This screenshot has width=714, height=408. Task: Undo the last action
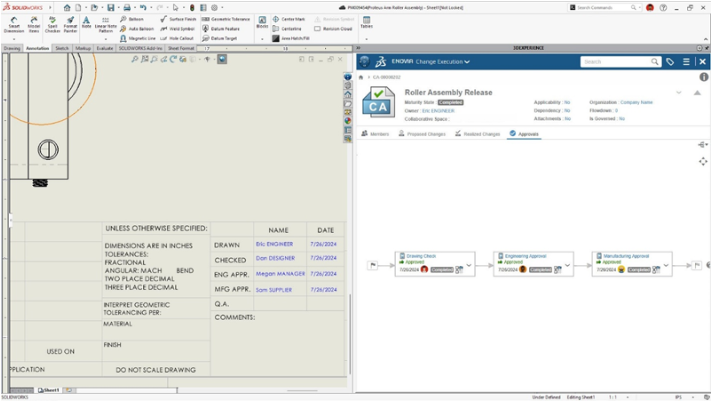pos(143,7)
